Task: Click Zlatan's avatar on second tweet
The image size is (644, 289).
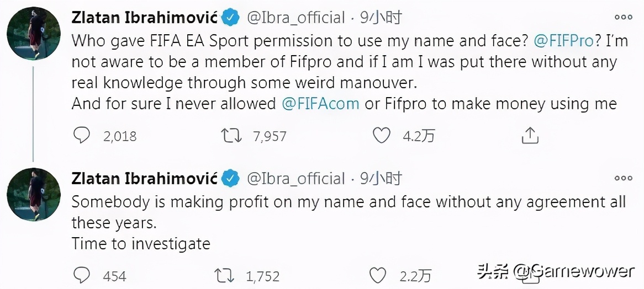Action: coord(33,195)
